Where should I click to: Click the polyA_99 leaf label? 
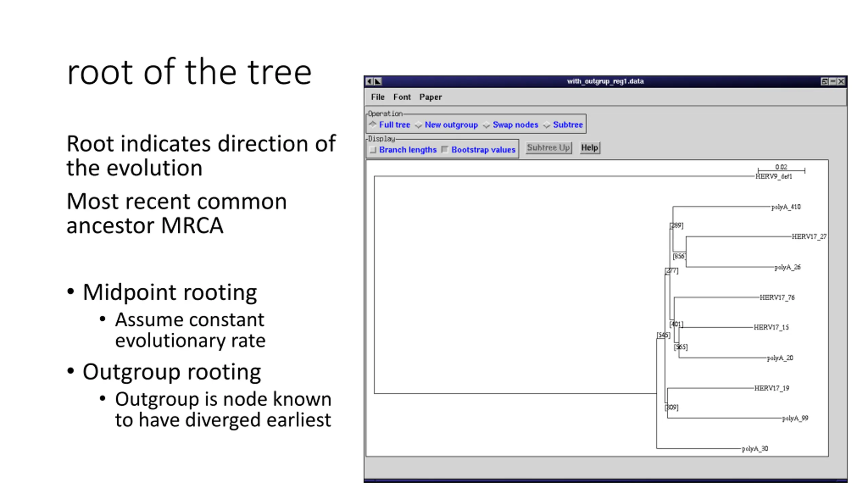point(795,419)
